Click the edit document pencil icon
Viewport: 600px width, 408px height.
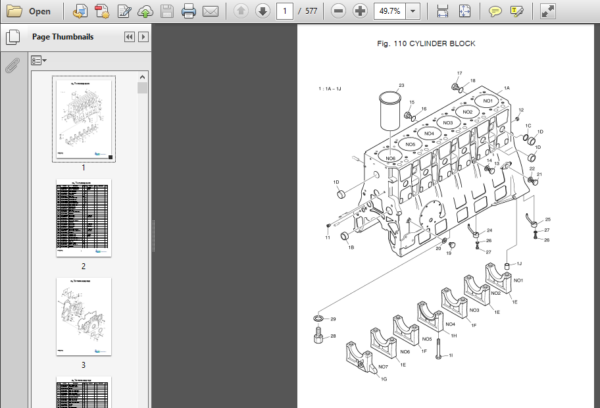coord(124,11)
